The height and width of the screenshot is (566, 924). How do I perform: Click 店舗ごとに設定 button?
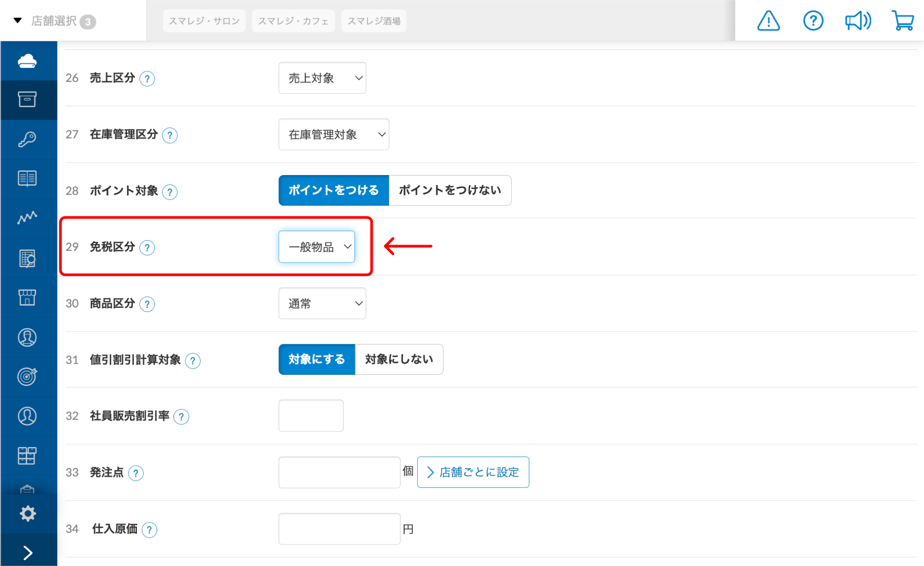click(473, 472)
